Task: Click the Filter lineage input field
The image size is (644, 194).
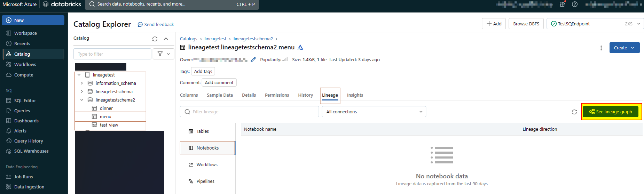Action: [x=249, y=112]
